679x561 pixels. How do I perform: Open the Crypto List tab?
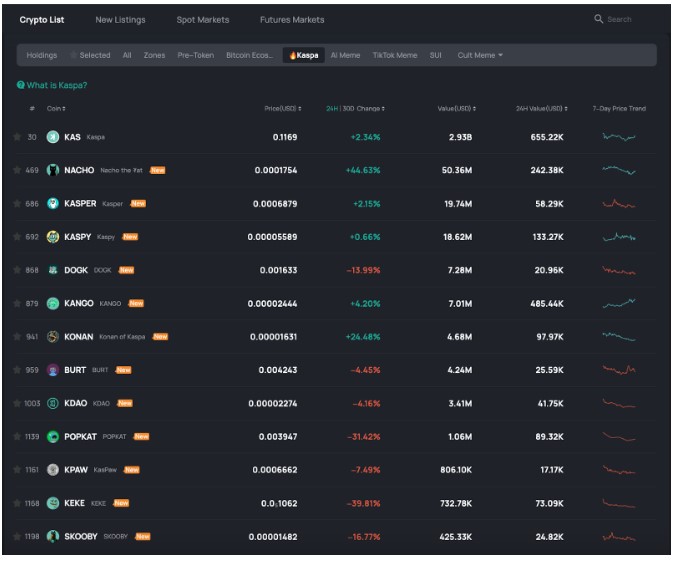tap(42, 20)
